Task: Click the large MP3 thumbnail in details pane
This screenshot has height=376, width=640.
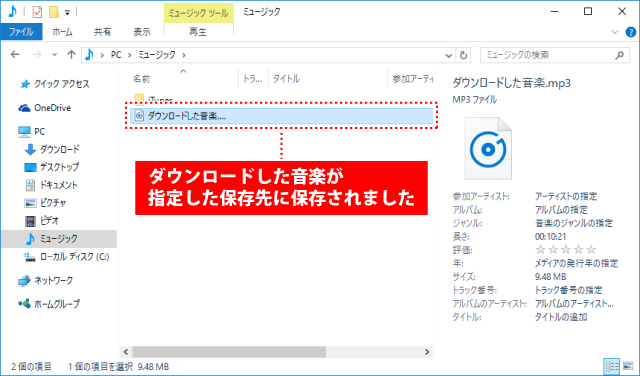Action: [x=488, y=149]
